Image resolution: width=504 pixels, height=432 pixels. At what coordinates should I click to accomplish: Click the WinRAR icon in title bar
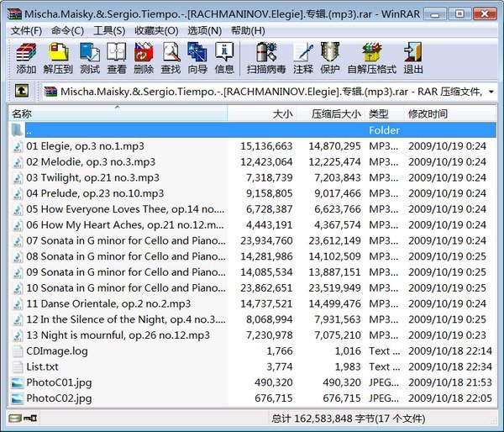pyautogui.click(x=15, y=14)
